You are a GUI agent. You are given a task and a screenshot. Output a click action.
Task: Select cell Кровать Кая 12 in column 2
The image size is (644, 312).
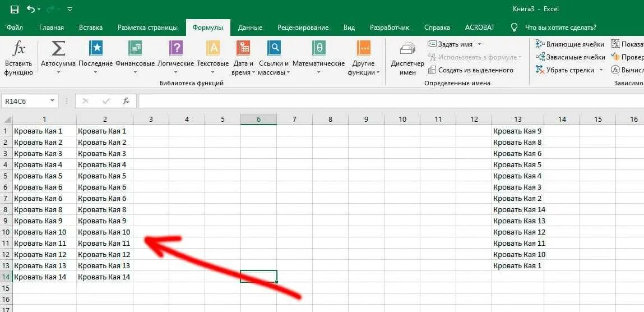(x=105, y=254)
